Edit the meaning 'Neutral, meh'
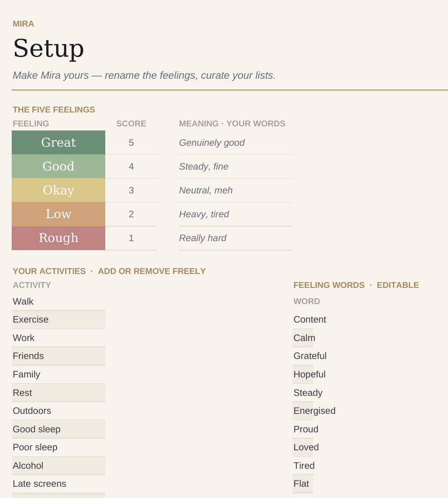 pyautogui.click(x=235, y=190)
